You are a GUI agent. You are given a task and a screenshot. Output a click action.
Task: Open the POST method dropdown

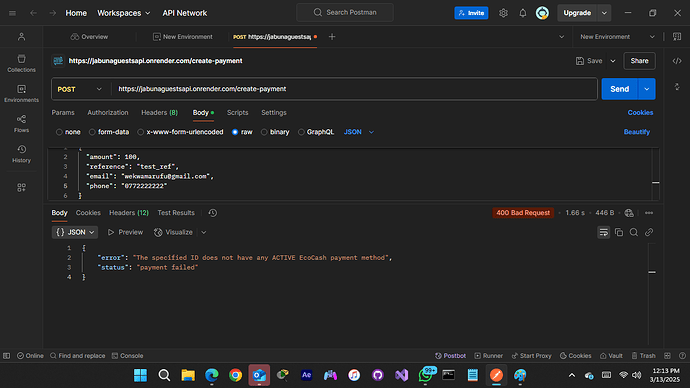(x=80, y=89)
